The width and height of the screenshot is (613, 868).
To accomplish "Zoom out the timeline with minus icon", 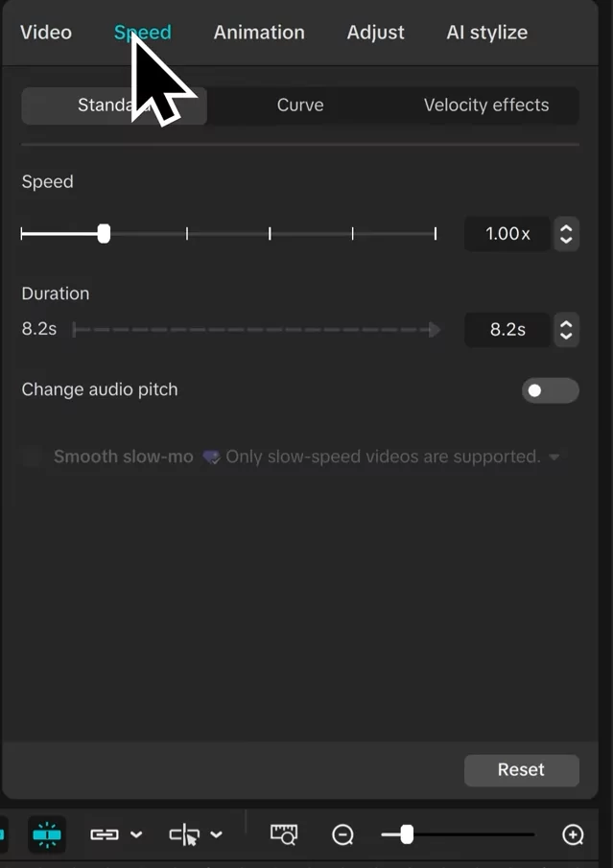I will tap(342, 834).
